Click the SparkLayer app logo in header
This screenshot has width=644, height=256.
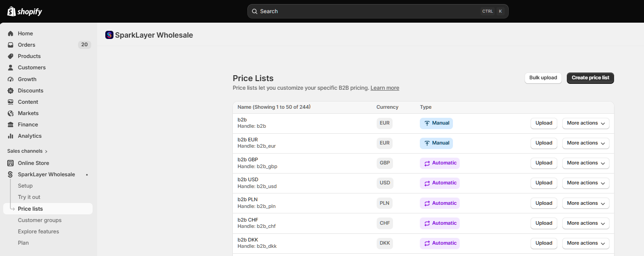tap(109, 35)
